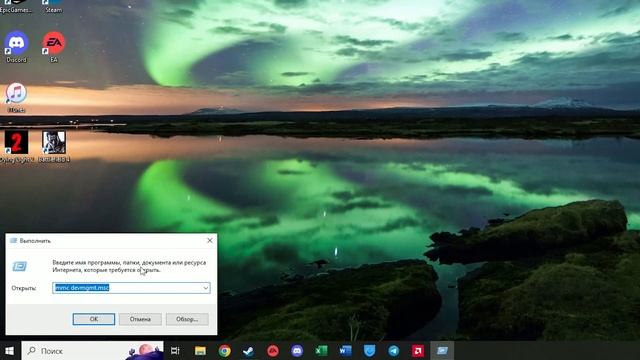Open the Epic Games desktop shortcut
640x360 pixels.
click(16, 7)
